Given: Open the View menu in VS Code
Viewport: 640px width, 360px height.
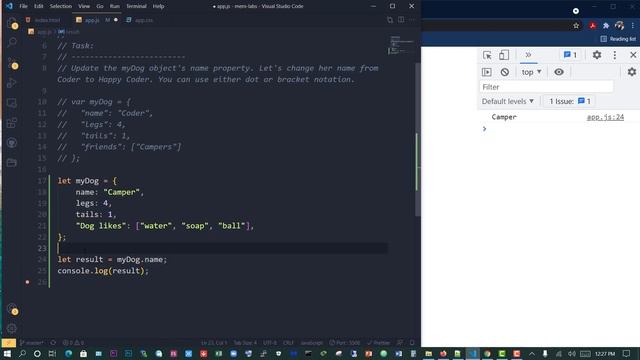Looking at the screenshot, I should point(84,6).
